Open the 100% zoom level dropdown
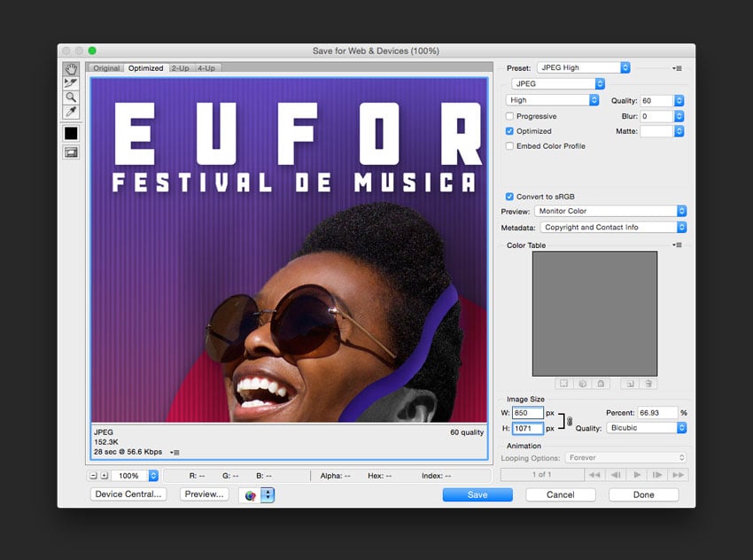 pyautogui.click(x=153, y=476)
